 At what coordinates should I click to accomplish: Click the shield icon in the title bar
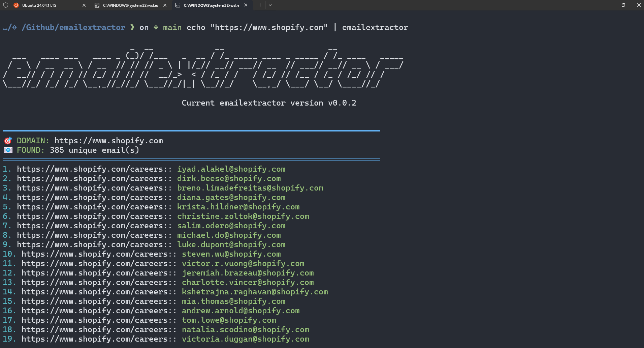(x=5, y=5)
